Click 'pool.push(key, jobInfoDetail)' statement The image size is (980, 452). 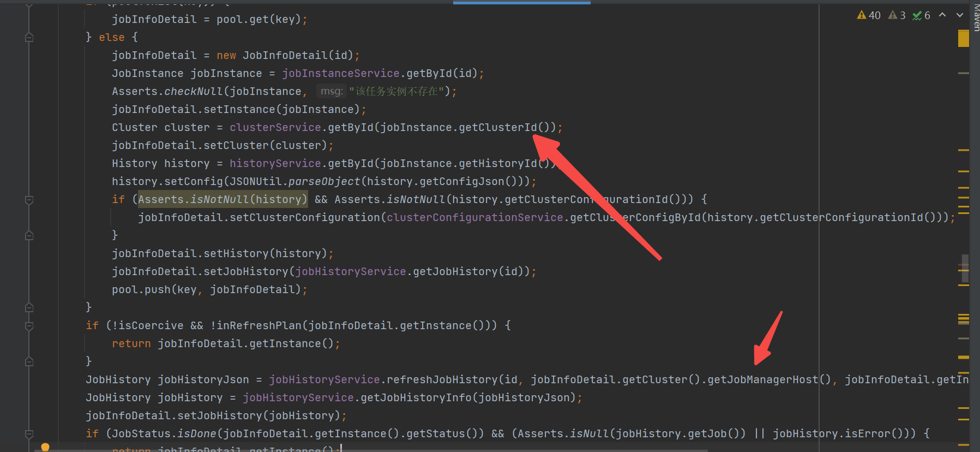(209, 289)
